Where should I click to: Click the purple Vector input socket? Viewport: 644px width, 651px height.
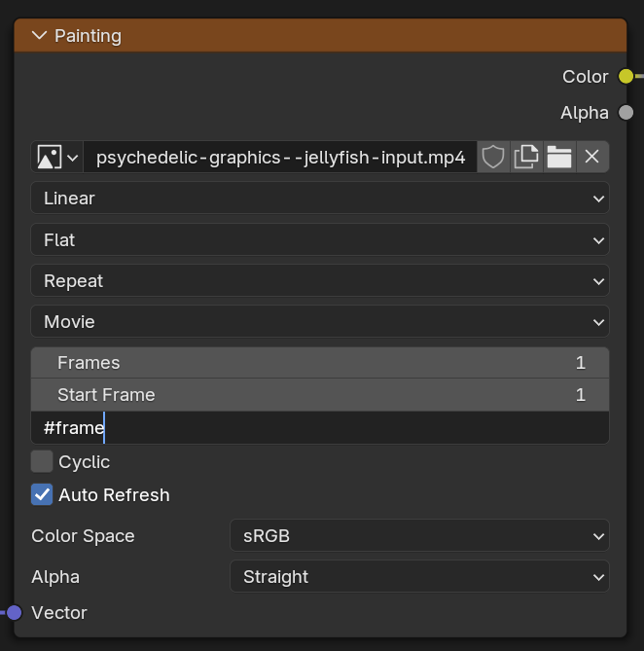tap(15, 612)
